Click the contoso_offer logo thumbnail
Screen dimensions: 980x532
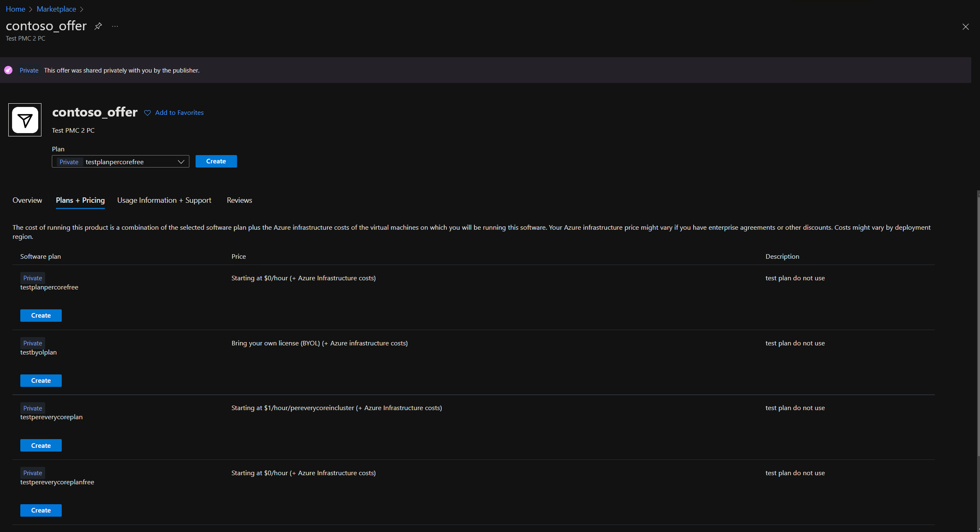tap(25, 120)
